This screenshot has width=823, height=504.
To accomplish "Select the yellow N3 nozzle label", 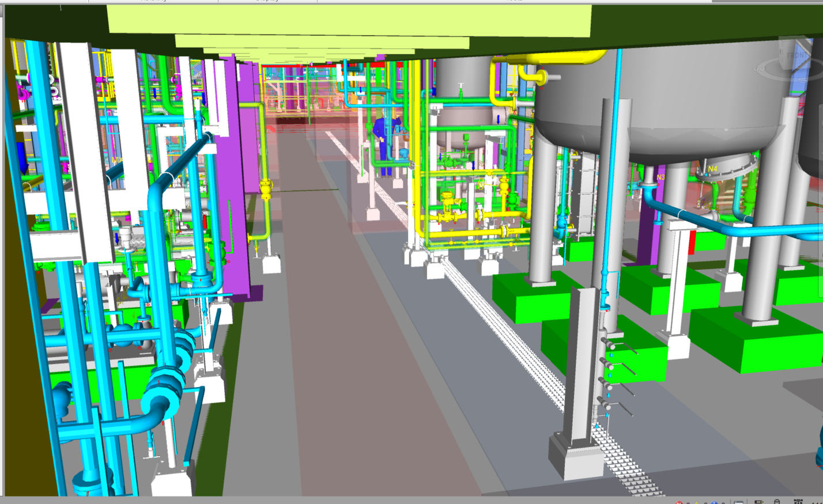I will click(x=660, y=177).
